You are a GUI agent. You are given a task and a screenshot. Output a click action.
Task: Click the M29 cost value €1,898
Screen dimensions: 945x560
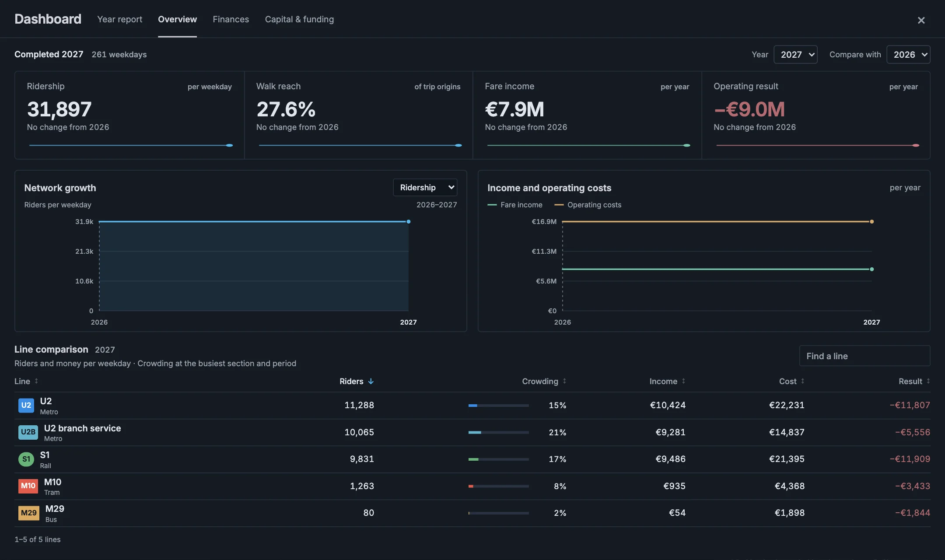tap(790, 513)
